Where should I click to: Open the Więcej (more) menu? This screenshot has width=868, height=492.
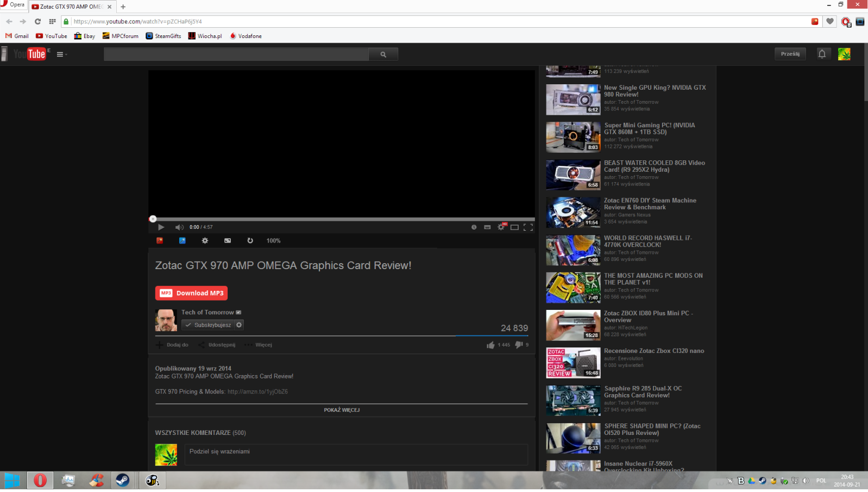point(258,345)
